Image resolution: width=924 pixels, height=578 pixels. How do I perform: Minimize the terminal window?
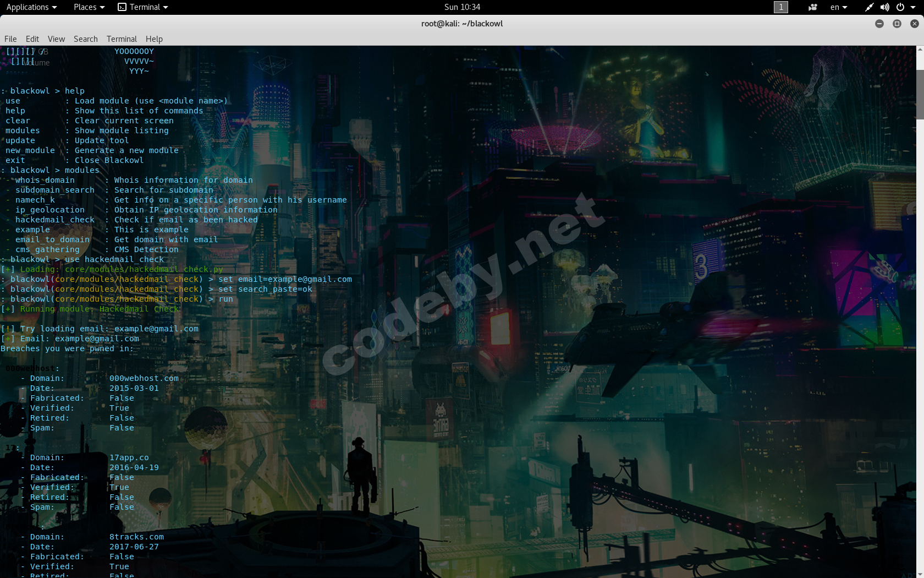click(879, 24)
